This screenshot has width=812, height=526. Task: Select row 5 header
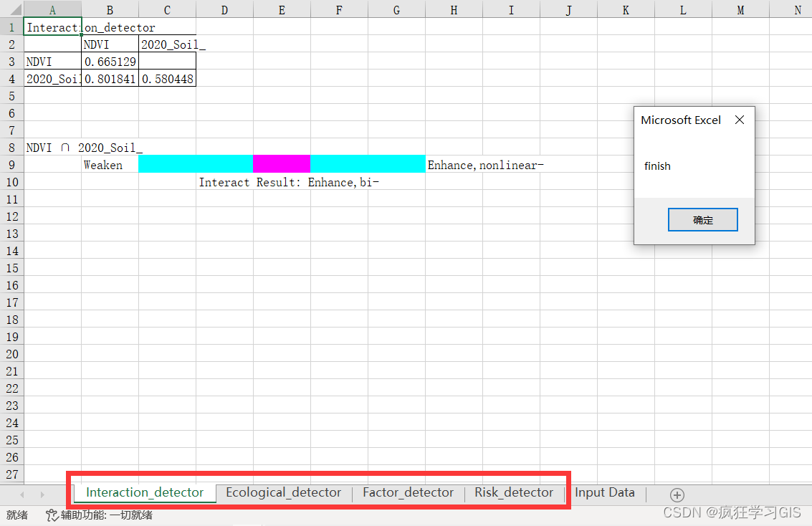12,96
